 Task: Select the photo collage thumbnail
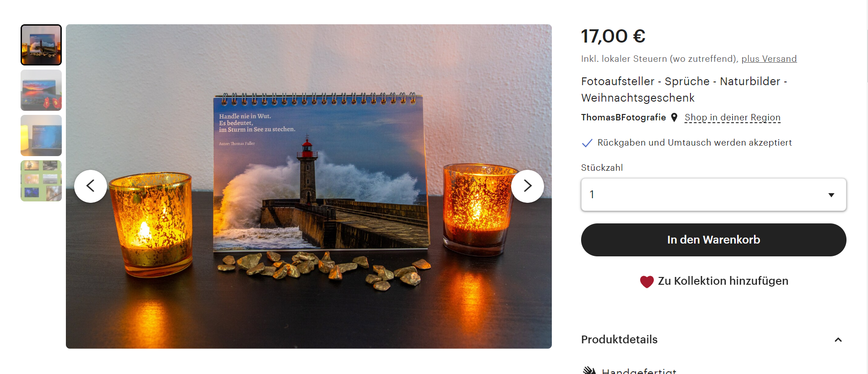(41, 181)
